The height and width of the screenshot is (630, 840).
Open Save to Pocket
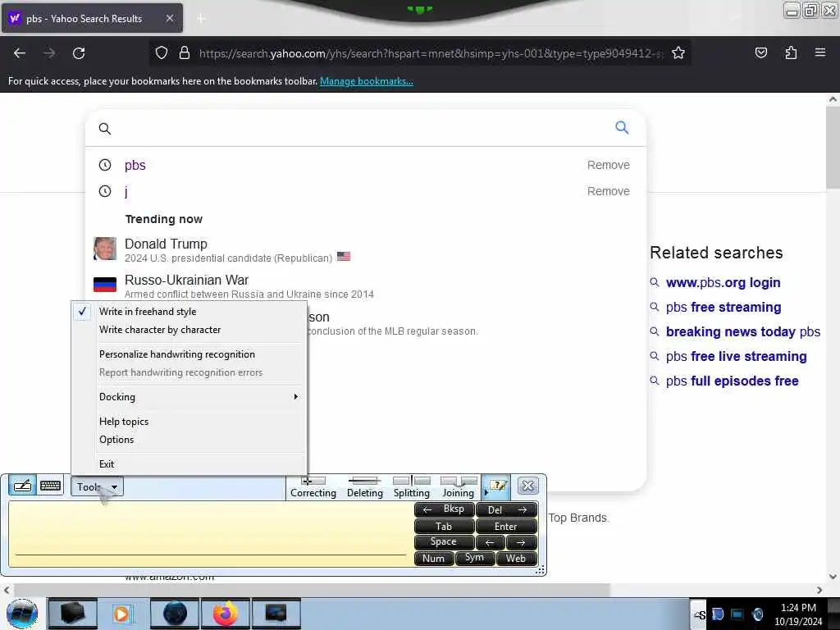coord(761,53)
